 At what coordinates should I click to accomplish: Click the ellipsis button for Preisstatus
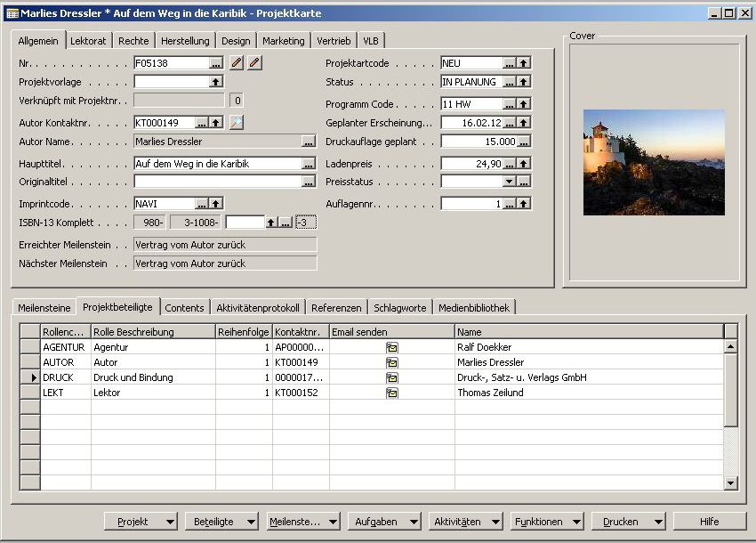coord(524,182)
